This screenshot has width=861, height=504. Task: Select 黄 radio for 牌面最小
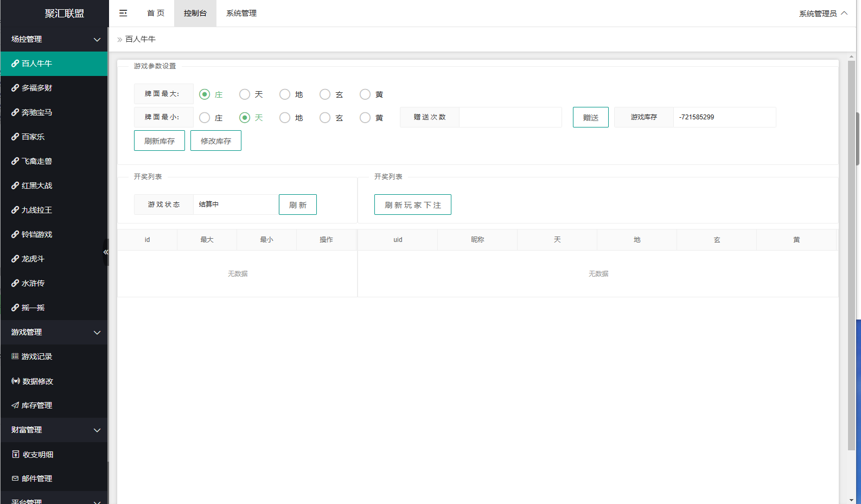(365, 118)
